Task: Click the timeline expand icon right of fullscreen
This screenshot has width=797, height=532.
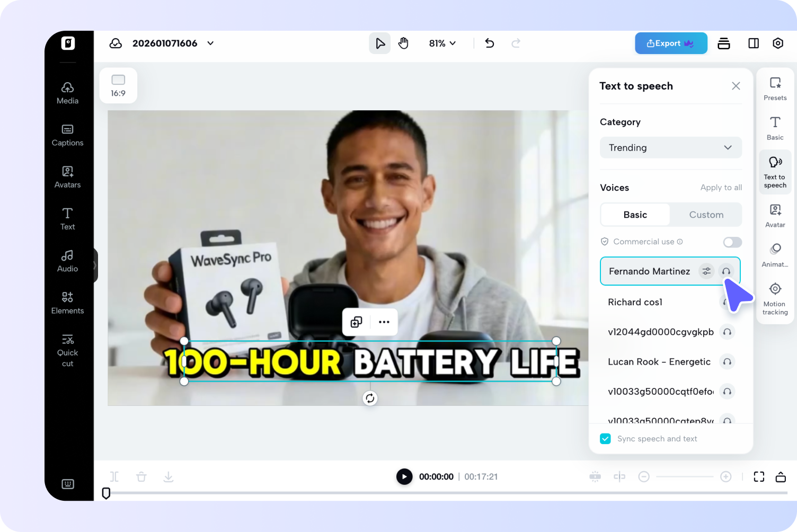Action: [x=781, y=477]
